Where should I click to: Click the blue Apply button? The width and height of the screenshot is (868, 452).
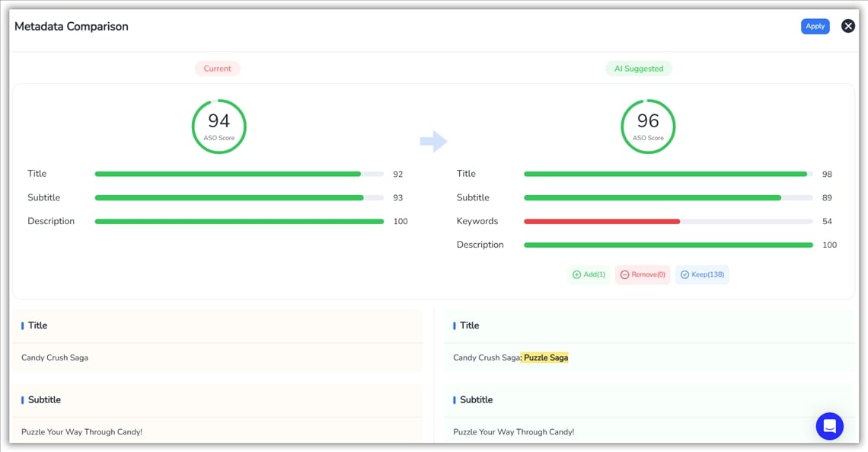coord(815,26)
